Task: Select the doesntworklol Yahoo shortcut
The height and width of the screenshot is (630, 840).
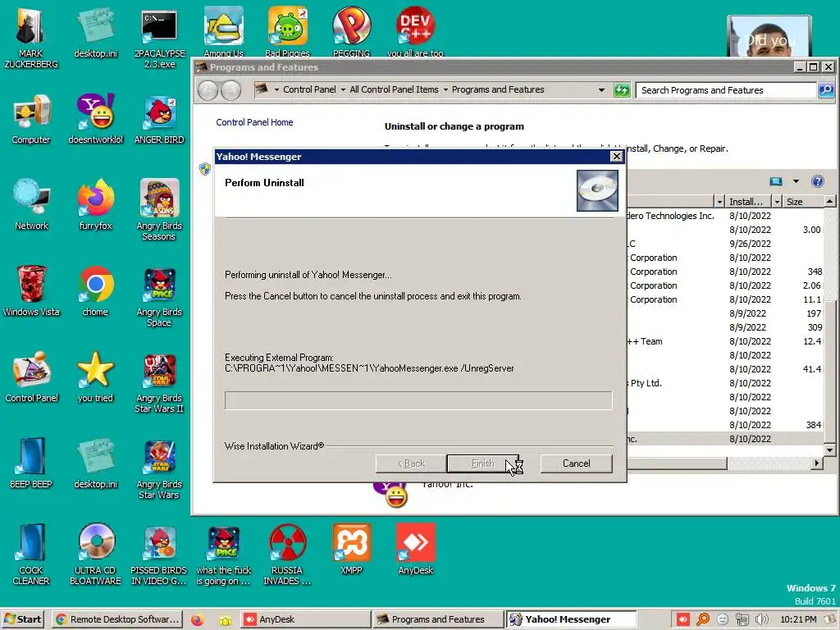Action: tap(95, 119)
